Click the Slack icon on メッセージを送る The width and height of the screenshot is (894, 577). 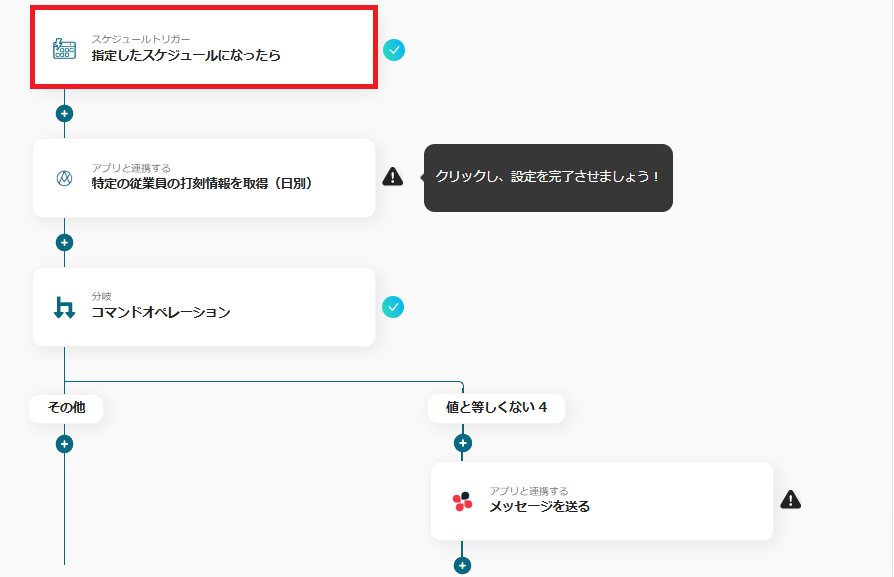[x=462, y=501]
